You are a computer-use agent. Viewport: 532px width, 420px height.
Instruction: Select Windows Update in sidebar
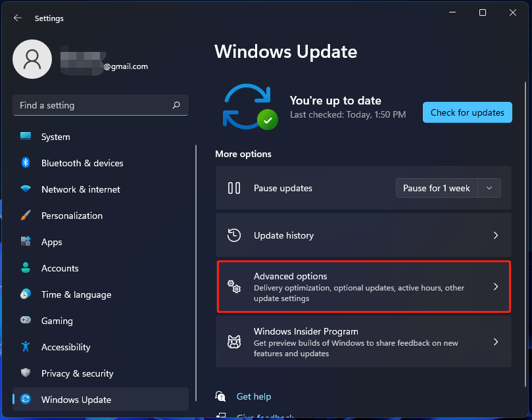pyautogui.click(x=101, y=400)
